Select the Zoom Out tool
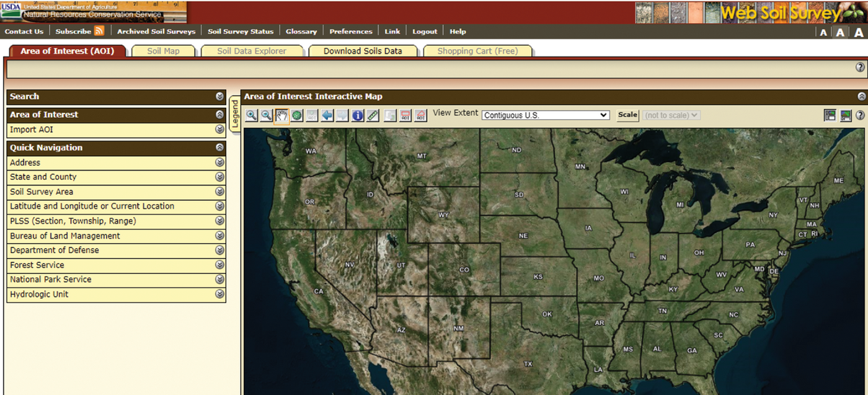Image resolution: width=868 pixels, height=395 pixels. (x=267, y=115)
